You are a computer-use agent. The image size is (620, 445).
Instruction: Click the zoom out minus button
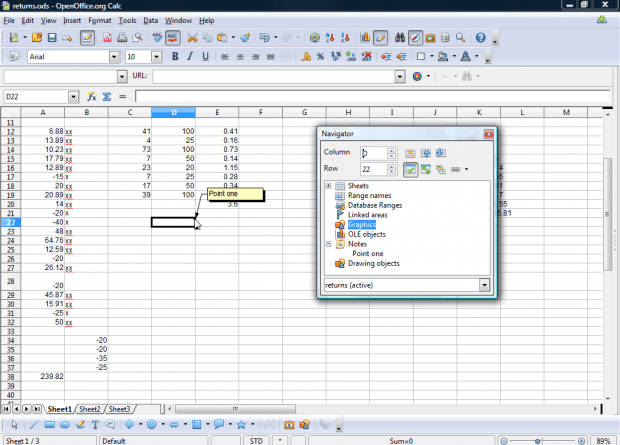pyautogui.click(x=504, y=441)
